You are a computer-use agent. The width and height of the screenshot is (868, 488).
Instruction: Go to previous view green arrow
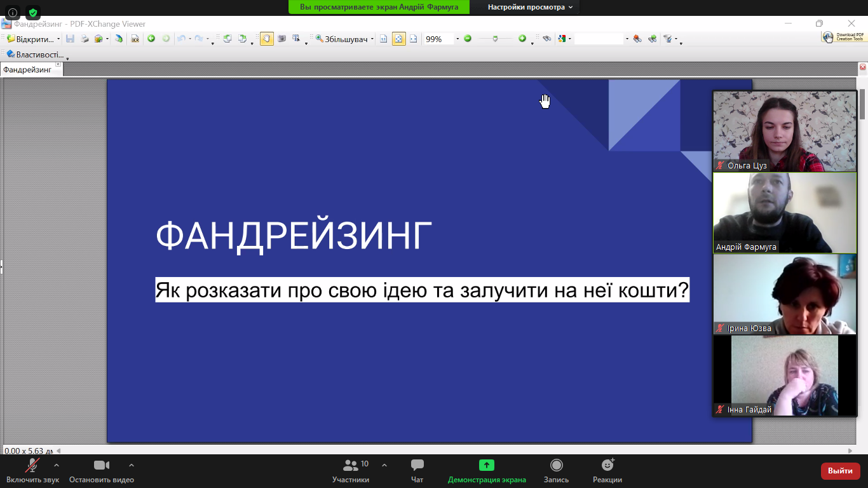coord(151,39)
